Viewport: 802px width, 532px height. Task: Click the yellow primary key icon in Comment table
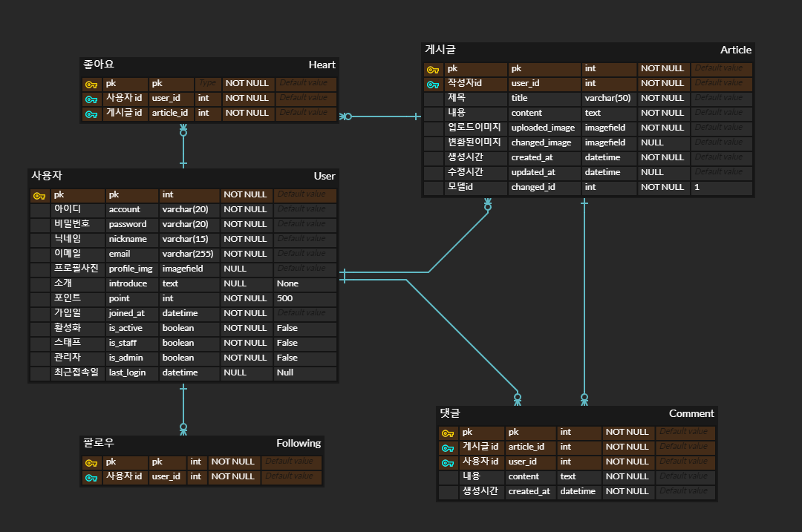[448, 433]
